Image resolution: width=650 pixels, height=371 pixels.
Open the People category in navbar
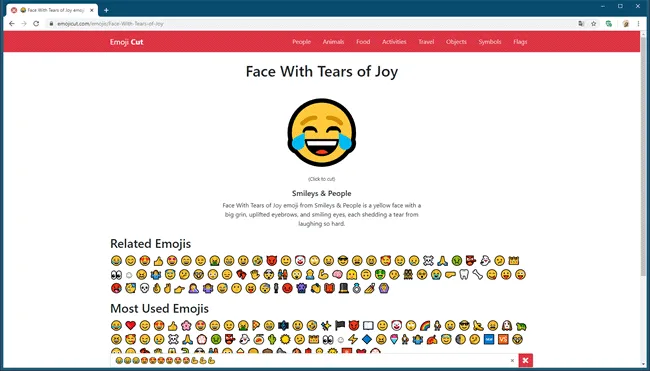click(301, 42)
